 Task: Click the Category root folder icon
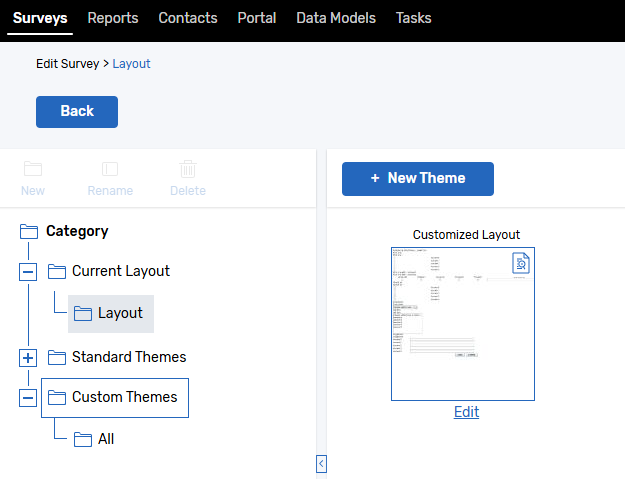click(29, 231)
